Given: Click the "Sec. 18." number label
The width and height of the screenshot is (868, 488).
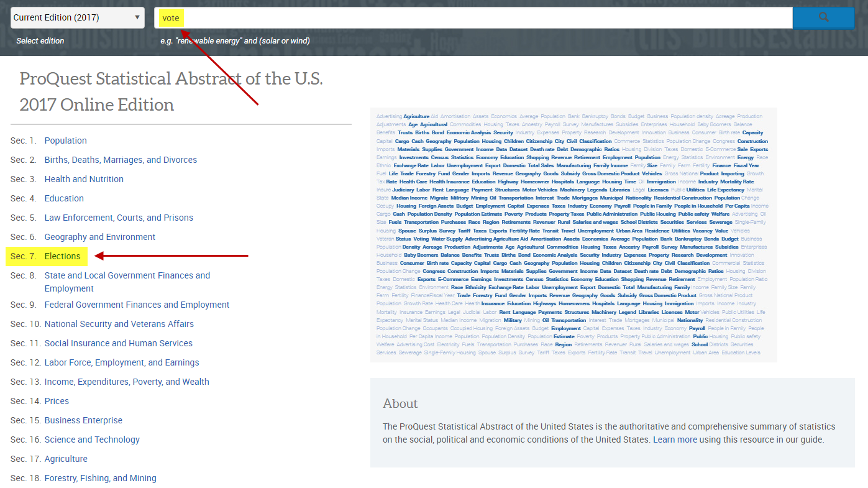Looking at the screenshot, I should coord(26,478).
